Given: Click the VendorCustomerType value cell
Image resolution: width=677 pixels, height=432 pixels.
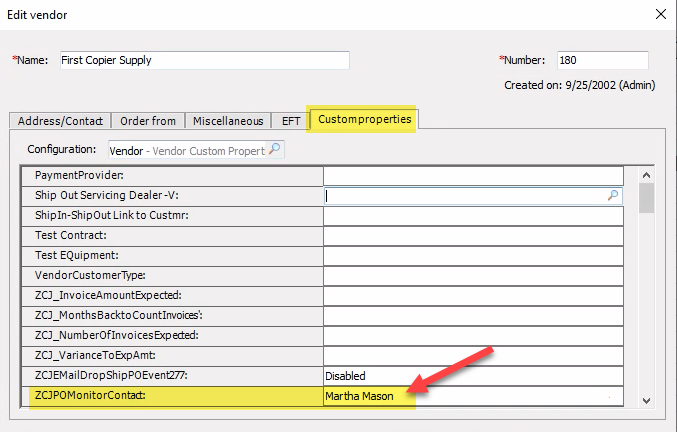Looking at the screenshot, I should tap(473, 276).
